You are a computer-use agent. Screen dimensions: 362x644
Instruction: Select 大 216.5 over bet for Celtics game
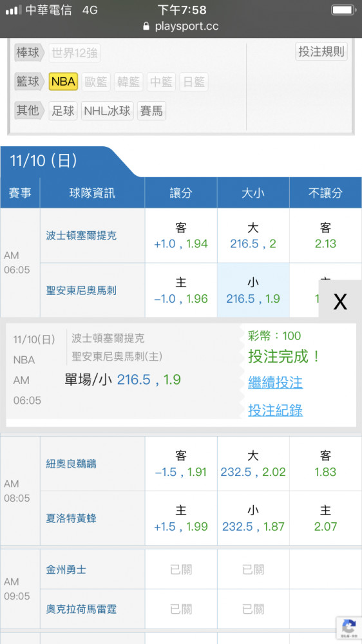[x=253, y=236]
